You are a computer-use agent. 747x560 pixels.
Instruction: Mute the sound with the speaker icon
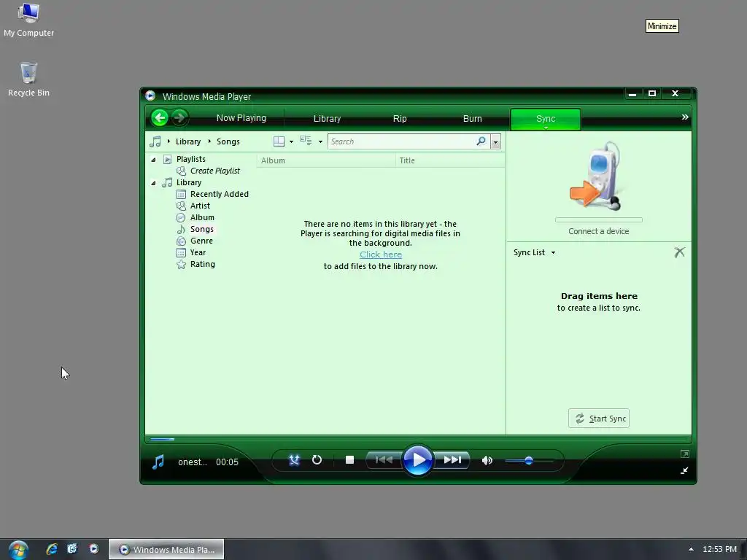point(487,460)
